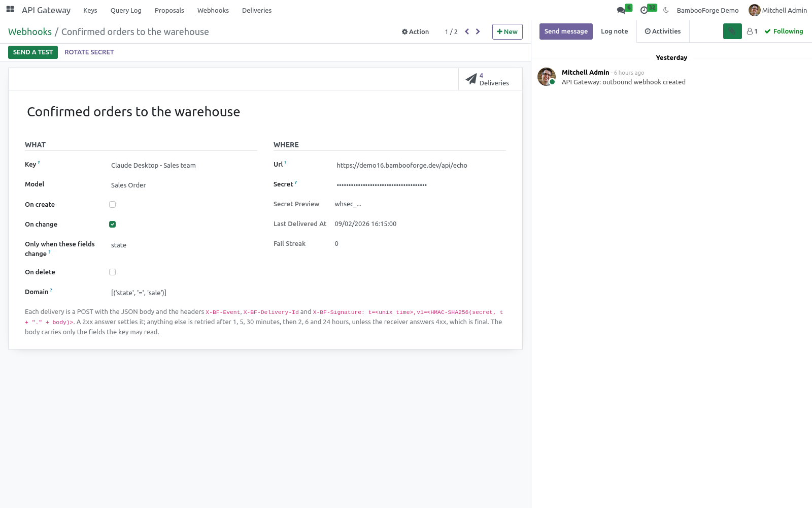Toggle the Following status
The height and width of the screenshot is (508, 812).
(784, 31)
